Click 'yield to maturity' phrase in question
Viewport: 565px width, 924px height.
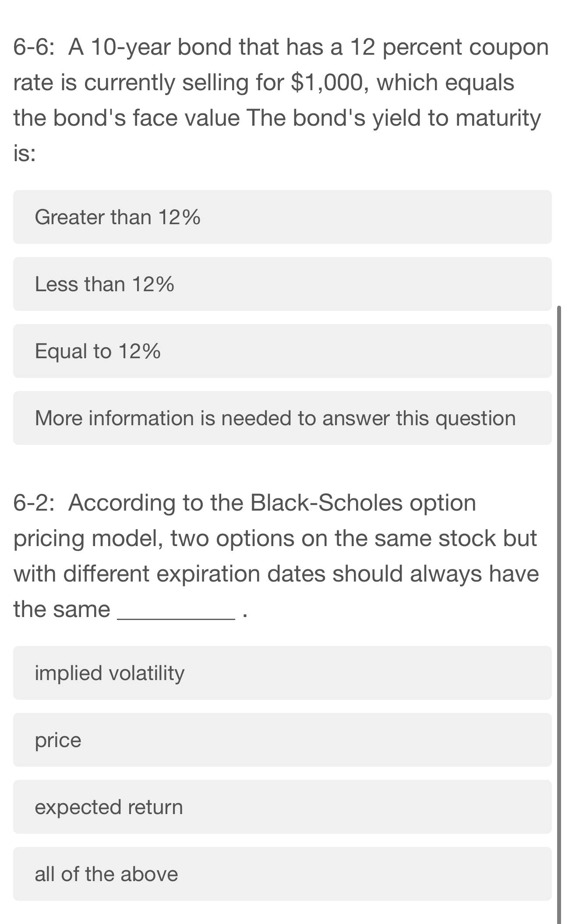pos(457,118)
